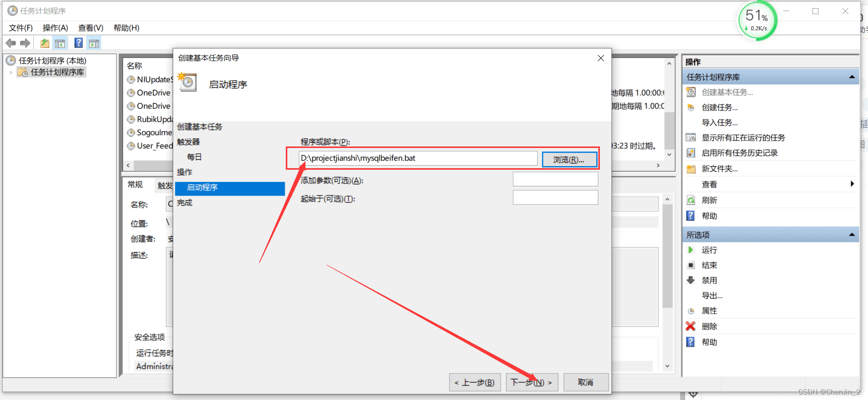This screenshot has width=868, height=400.
Task: Click the 程序或脚本 path input field
Action: tap(418, 158)
